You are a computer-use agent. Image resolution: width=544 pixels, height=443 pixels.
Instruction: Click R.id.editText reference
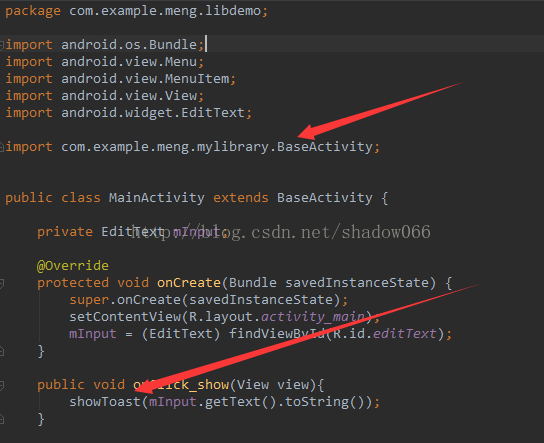384,334
